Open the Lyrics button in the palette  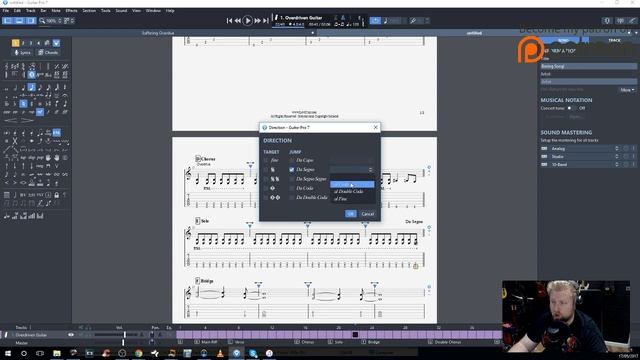point(23,53)
